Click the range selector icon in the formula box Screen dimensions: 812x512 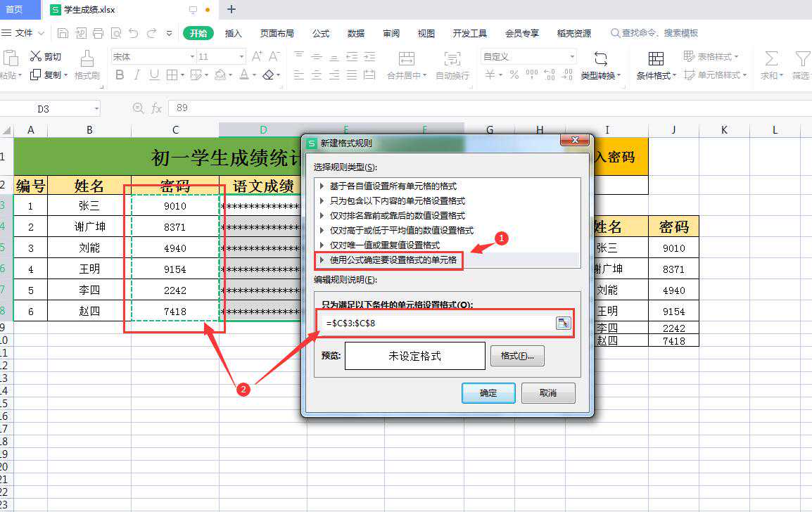click(x=563, y=323)
